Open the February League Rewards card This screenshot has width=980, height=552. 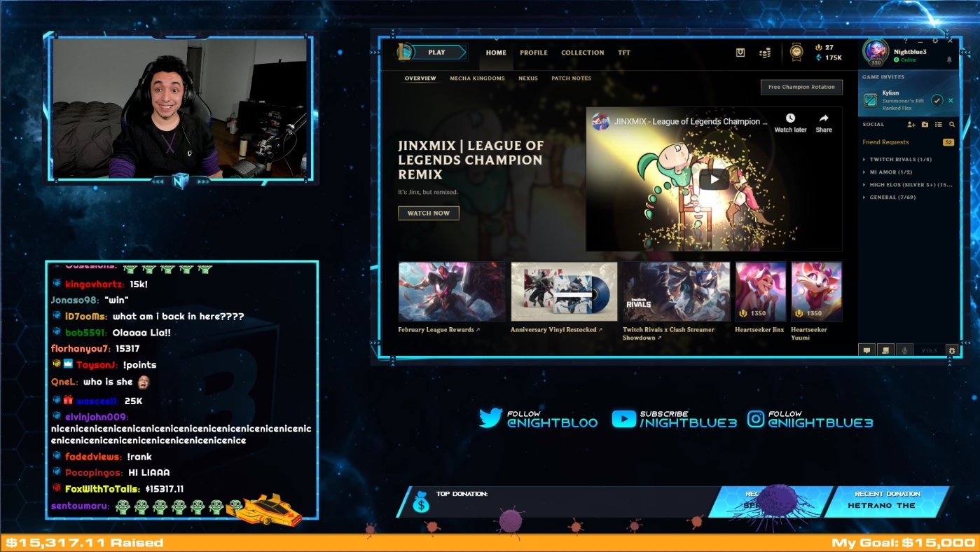point(452,298)
